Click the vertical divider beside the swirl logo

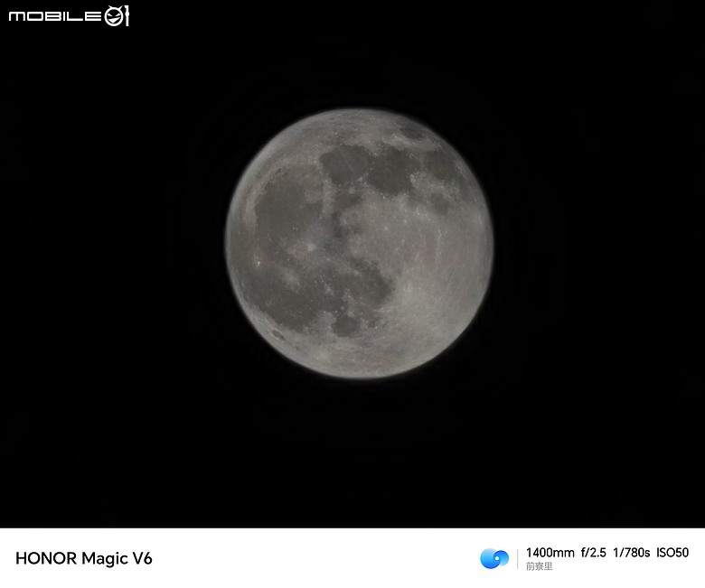(x=517, y=558)
